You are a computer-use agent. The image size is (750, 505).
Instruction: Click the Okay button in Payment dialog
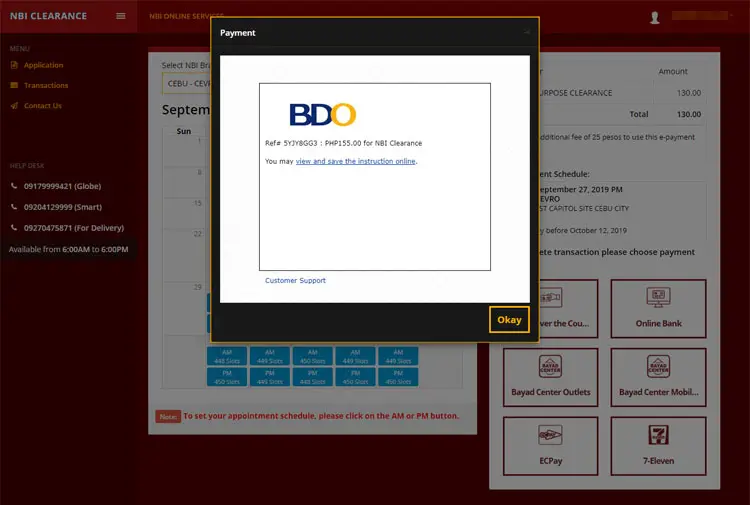click(509, 319)
